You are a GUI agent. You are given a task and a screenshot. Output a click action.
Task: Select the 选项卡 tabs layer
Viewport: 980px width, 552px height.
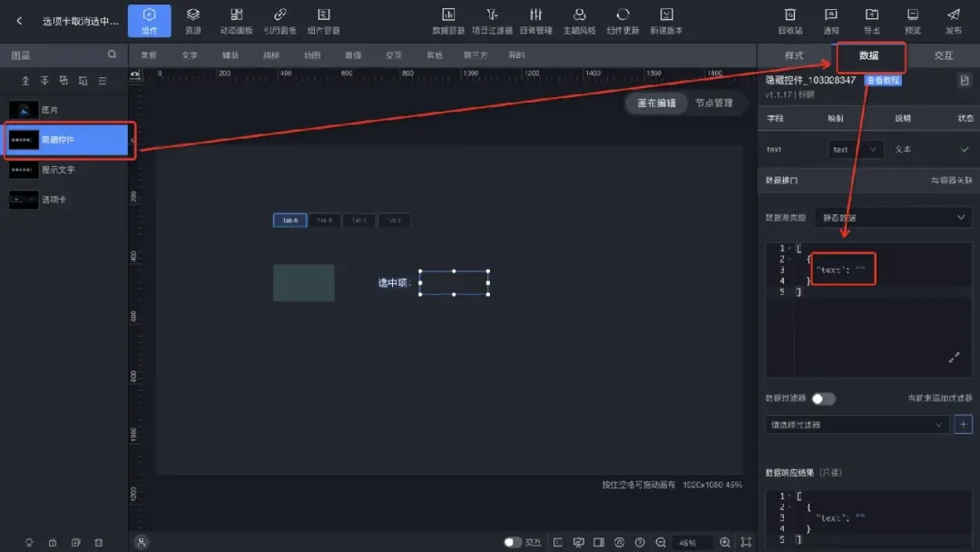tap(65, 200)
